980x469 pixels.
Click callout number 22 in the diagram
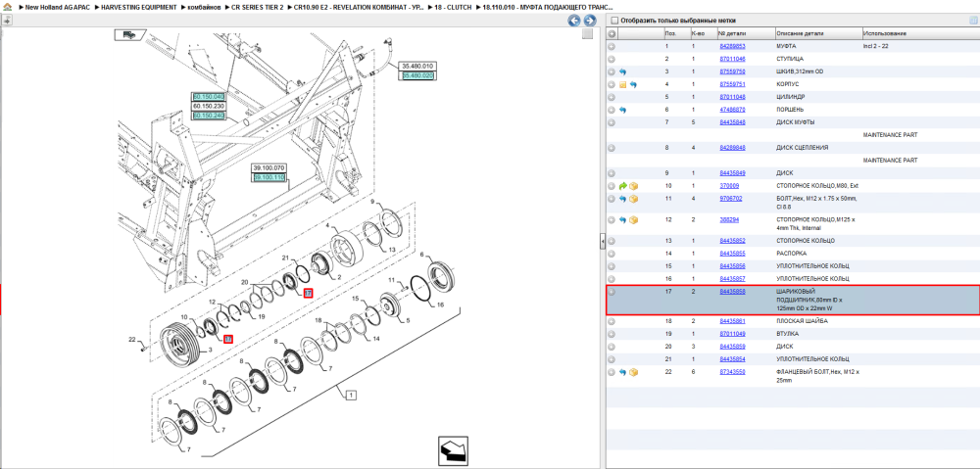pos(132,340)
